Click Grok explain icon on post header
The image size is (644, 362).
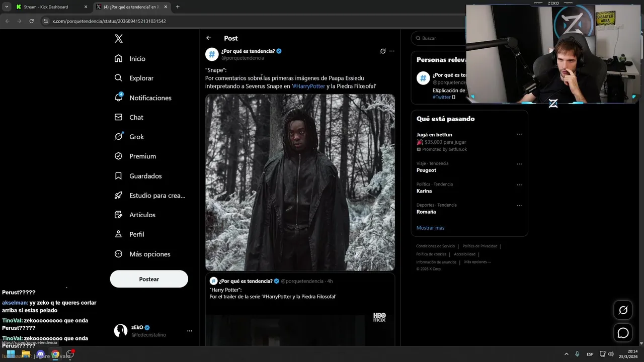tap(383, 51)
